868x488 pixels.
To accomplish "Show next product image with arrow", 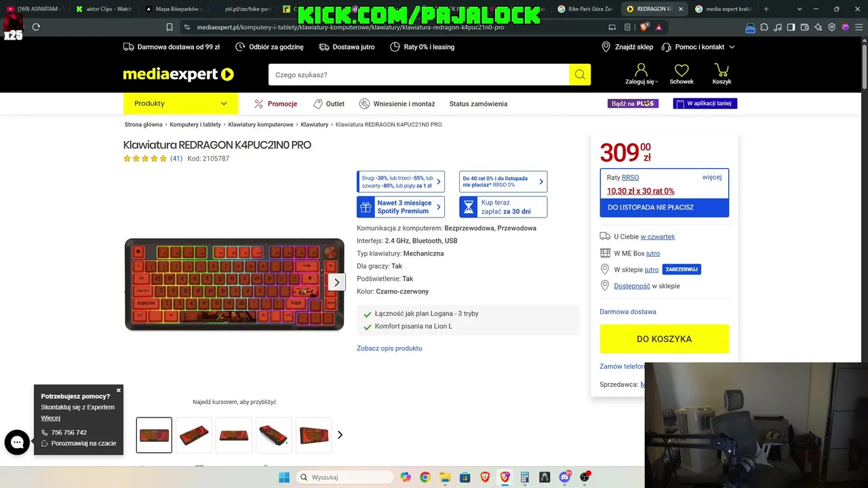I will pos(337,282).
